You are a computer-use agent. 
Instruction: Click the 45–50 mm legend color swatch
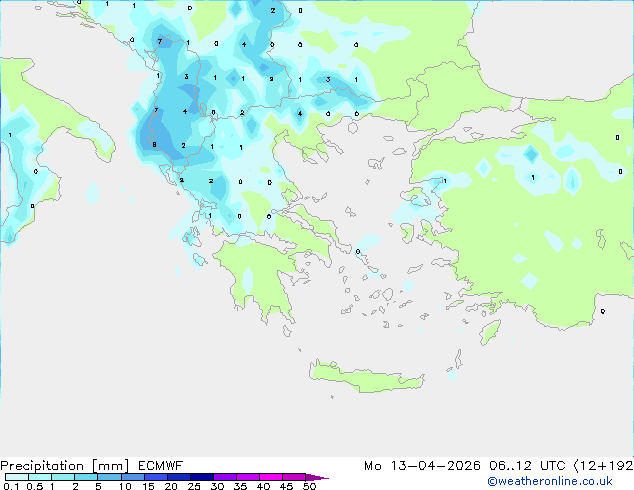294,477
